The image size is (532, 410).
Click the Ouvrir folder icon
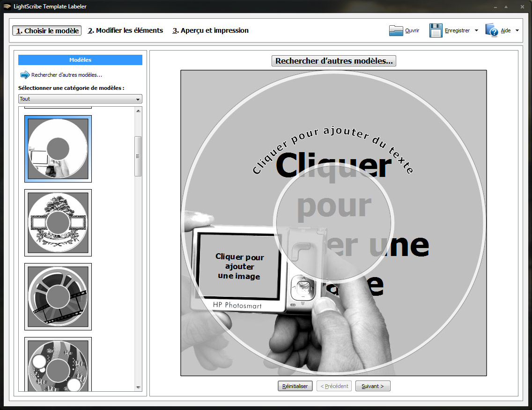396,30
